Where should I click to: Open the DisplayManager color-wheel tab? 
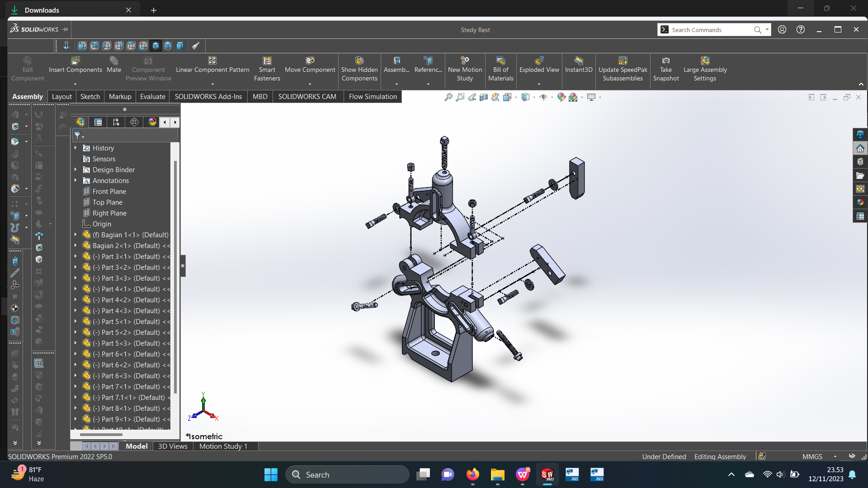[x=152, y=122]
